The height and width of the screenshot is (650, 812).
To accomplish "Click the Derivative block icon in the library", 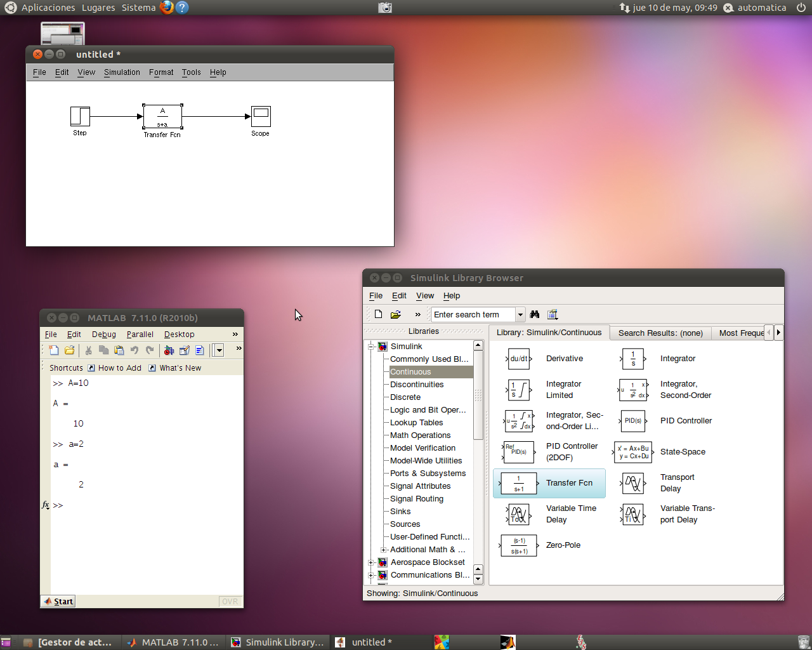I will tap(519, 359).
